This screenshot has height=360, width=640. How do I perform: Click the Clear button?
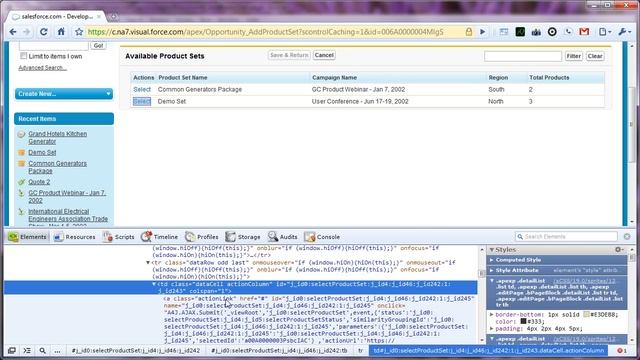[x=595, y=56]
